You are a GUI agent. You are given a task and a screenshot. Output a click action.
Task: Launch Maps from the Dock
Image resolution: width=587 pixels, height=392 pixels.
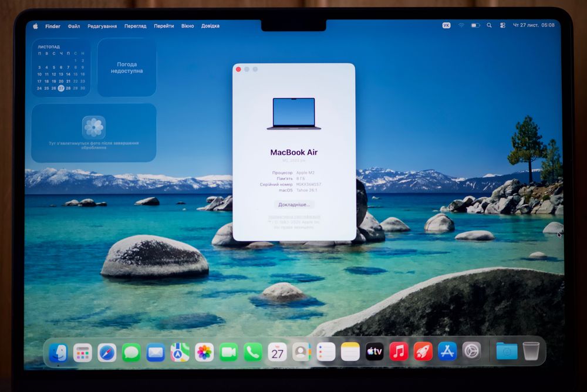(x=180, y=352)
